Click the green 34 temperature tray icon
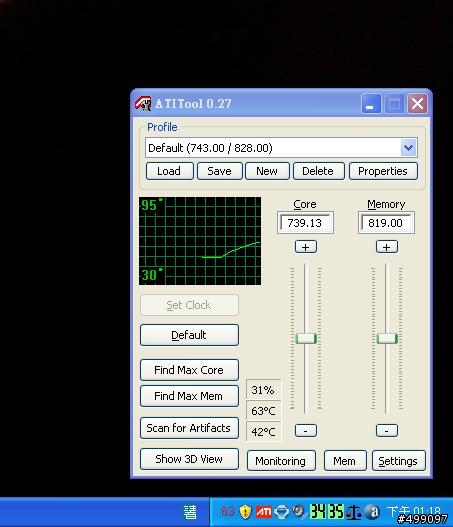453x527 pixels. tap(318, 512)
